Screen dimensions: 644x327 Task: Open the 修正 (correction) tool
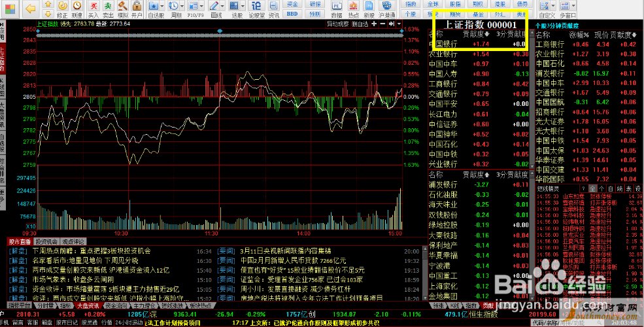pos(62,9)
